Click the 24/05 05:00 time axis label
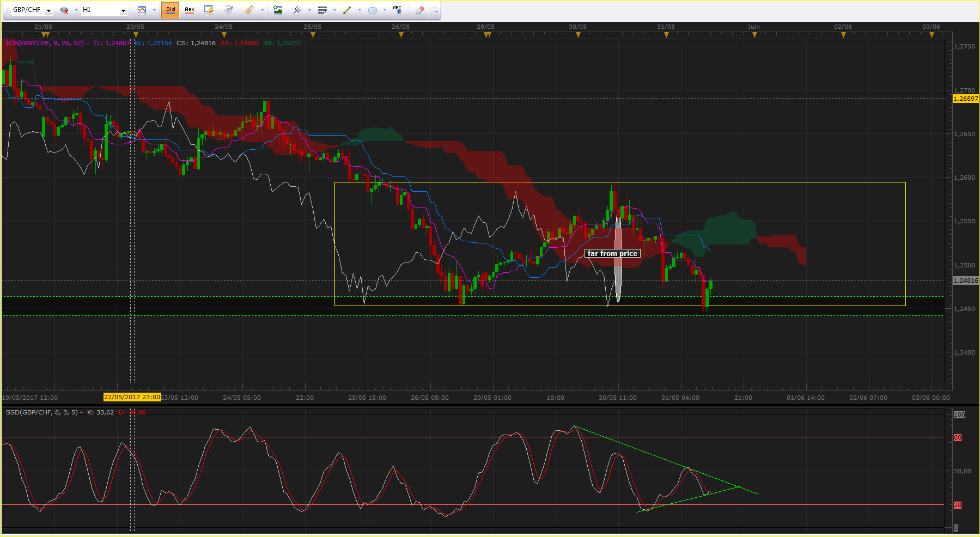 click(x=242, y=398)
